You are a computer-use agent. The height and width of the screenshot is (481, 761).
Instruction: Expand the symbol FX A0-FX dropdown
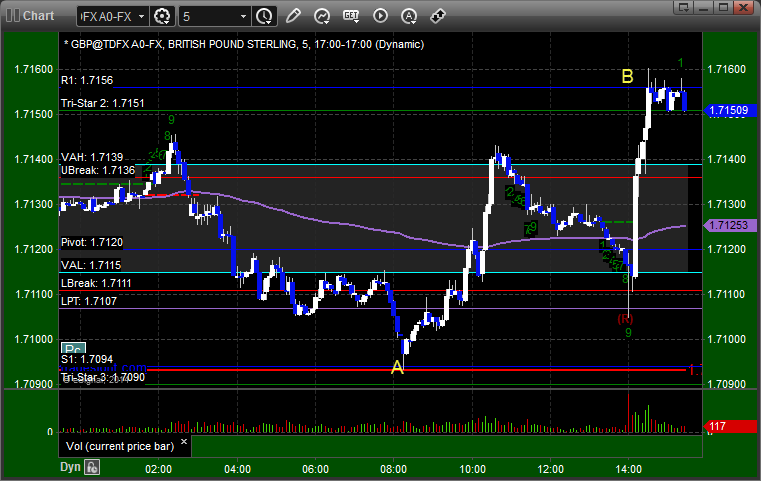(141, 17)
